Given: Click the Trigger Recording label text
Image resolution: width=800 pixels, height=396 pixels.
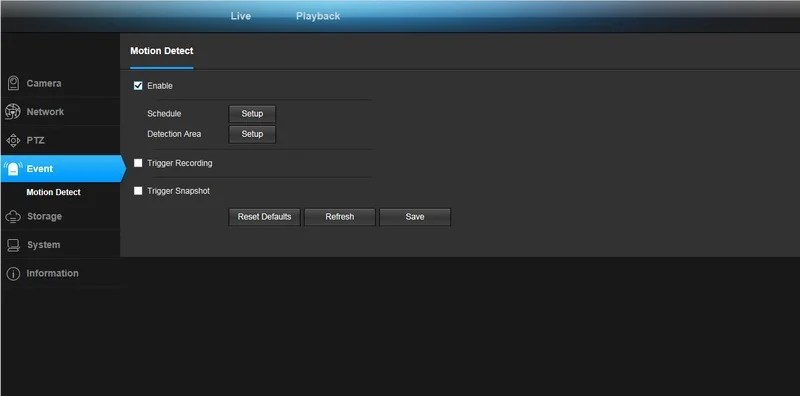Looking at the screenshot, I should pos(180,163).
